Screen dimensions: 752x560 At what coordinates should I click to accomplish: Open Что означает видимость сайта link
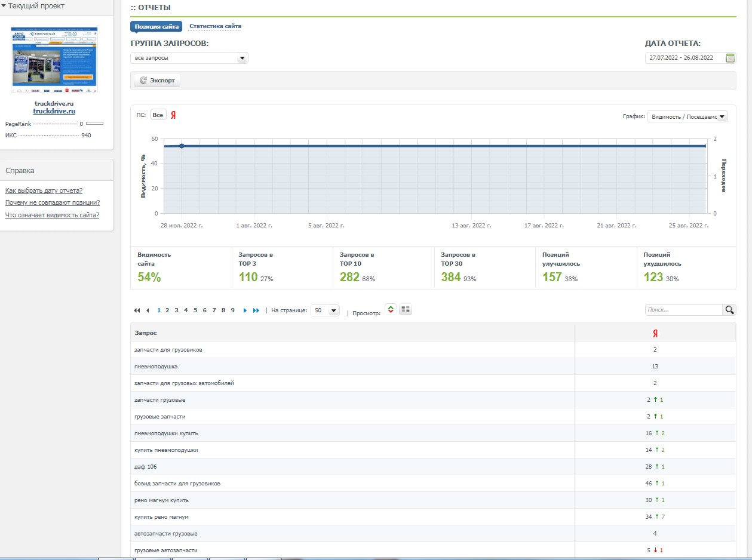click(x=52, y=215)
